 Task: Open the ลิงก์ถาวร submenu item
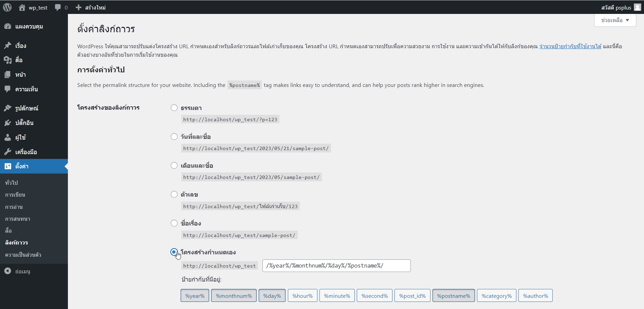coord(17,242)
